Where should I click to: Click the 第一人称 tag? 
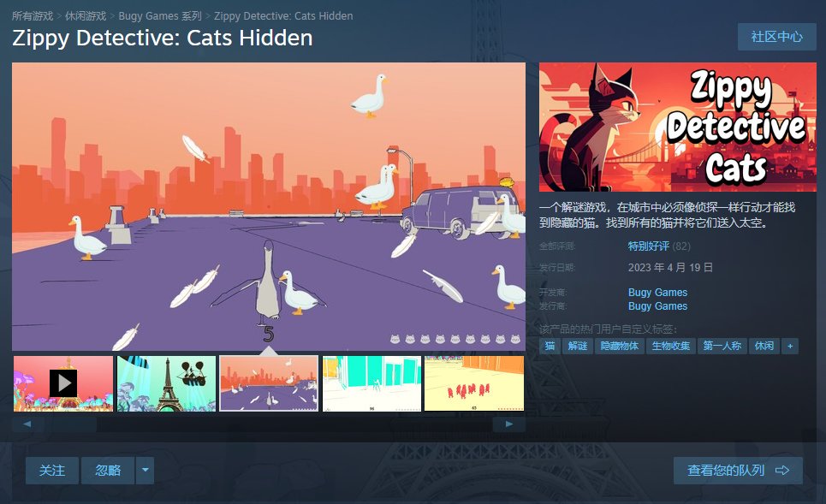point(722,346)
